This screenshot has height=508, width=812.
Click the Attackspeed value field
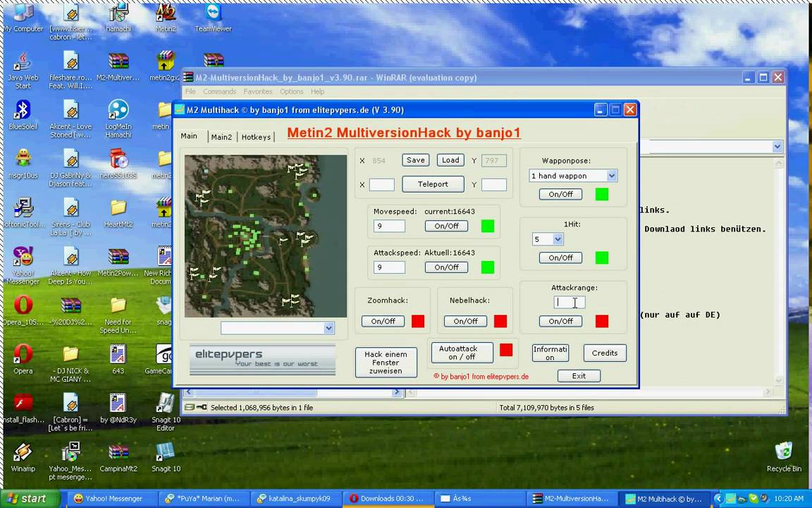389,267
